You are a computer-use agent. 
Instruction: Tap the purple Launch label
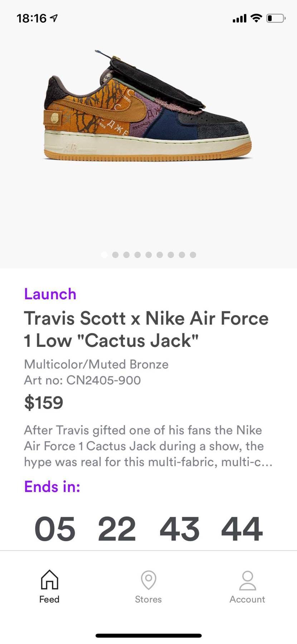coord(50,294)
